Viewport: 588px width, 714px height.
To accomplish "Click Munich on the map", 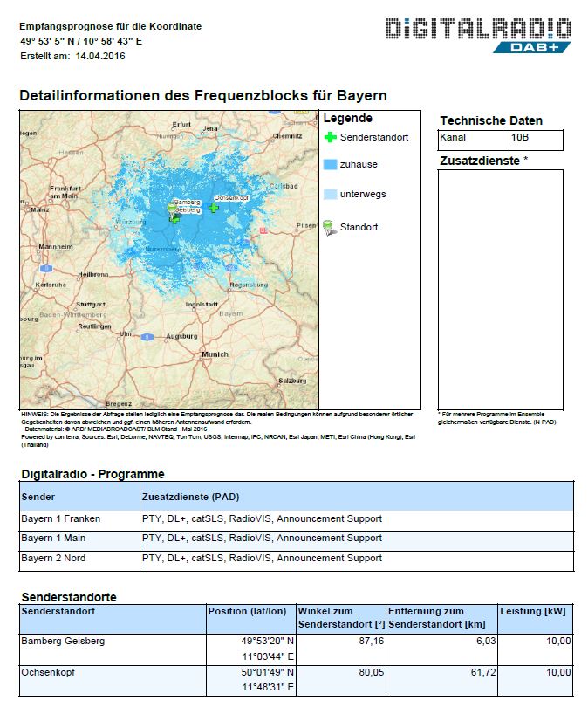I will pos(215,354).
